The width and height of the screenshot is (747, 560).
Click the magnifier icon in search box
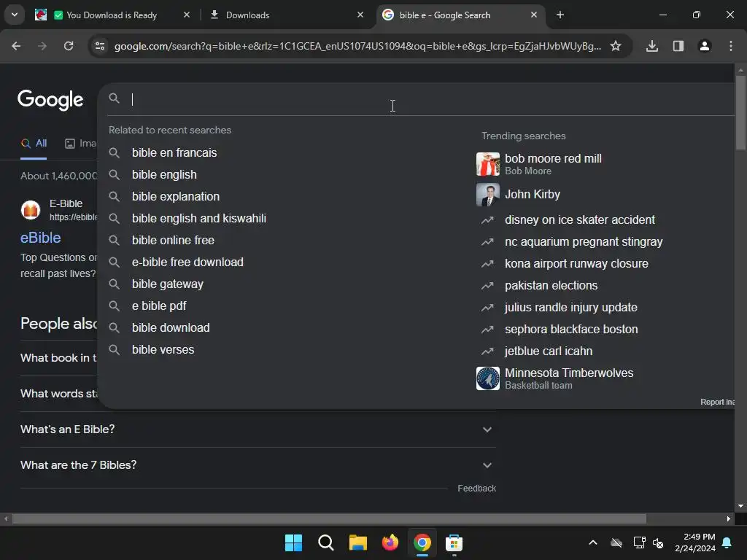[114, 98]
